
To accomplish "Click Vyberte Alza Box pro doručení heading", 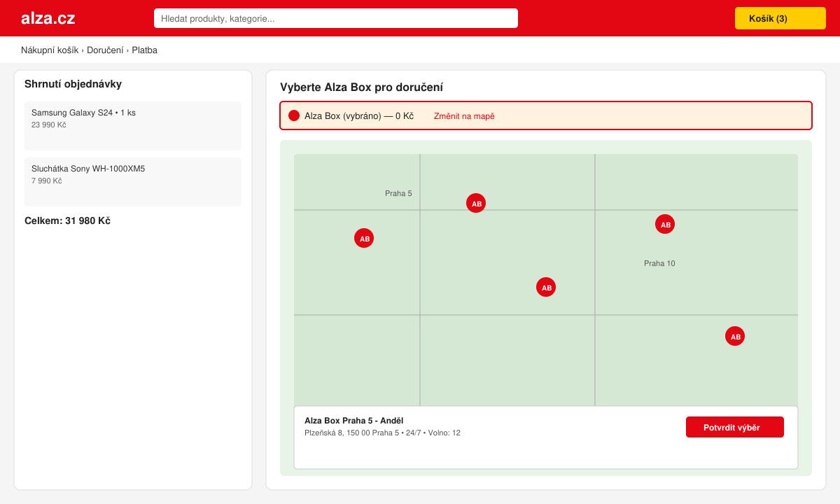I will click(361, 87).
